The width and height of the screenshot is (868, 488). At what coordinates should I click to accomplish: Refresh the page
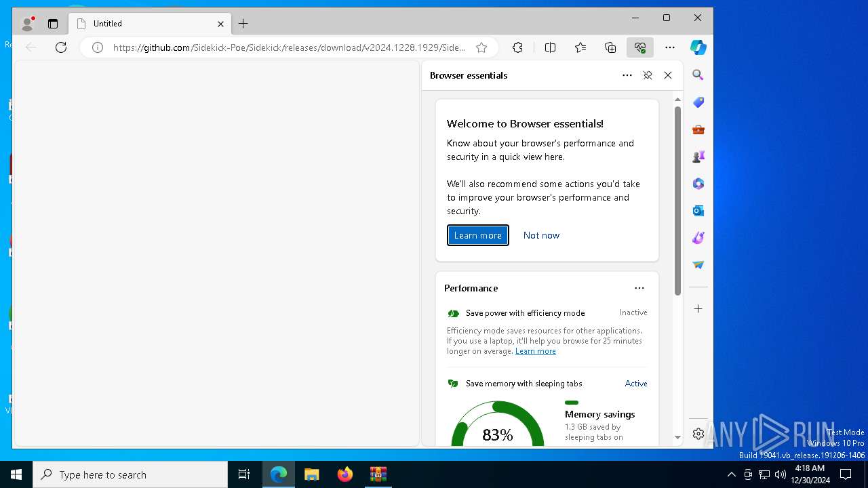[61, 47]
